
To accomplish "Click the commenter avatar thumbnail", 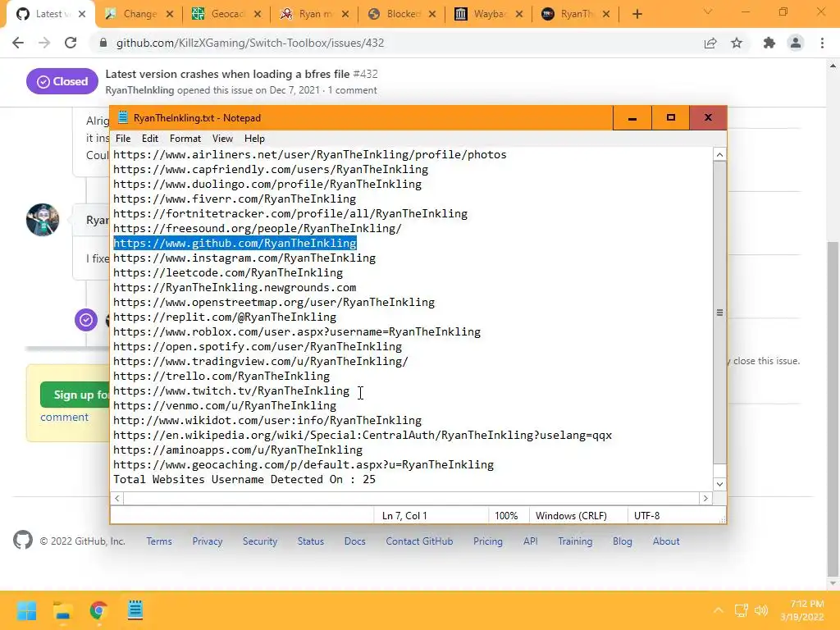I will [43, 220].
